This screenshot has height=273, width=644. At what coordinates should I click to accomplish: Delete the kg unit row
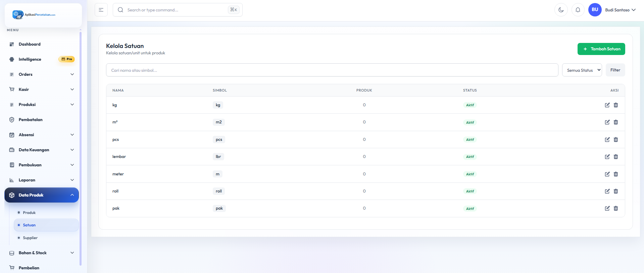[x=616, y=105]
